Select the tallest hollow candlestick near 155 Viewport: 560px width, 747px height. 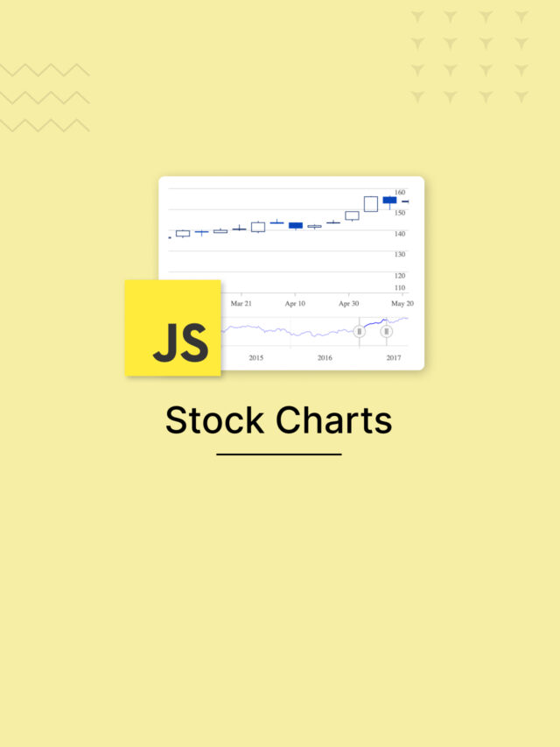(370, 204)
